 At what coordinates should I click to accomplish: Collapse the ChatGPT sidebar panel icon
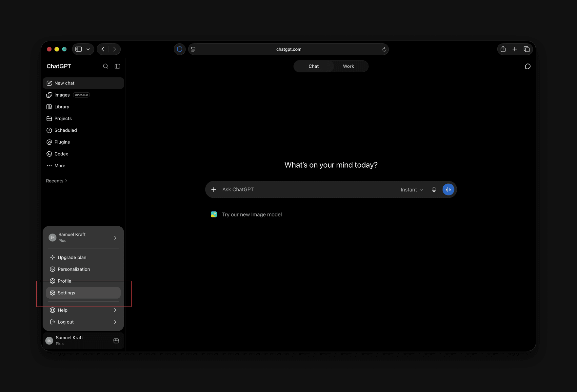pos(117,66)
